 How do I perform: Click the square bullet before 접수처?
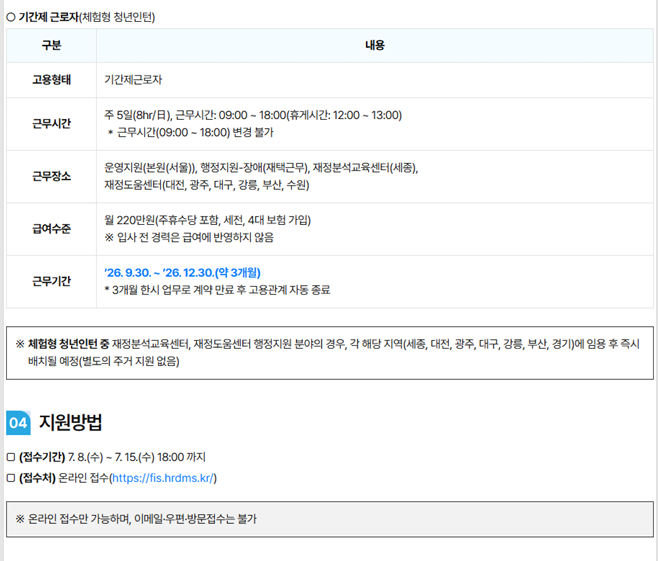coord(11,478)
